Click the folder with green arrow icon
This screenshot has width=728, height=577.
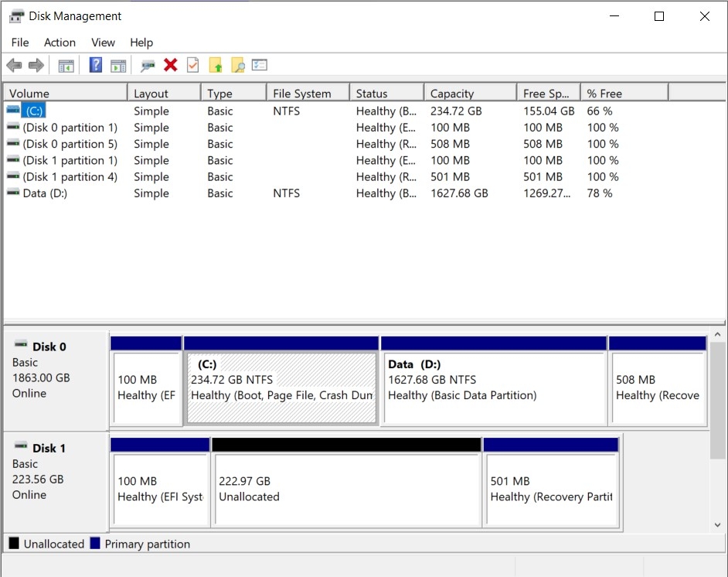(x=216, y=65)
